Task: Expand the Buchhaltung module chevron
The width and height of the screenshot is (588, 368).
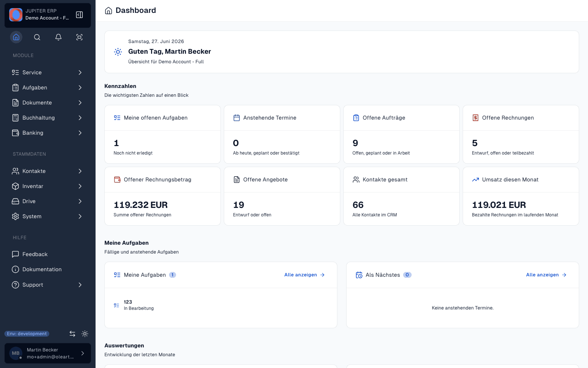Action: [x=80, y=118]
